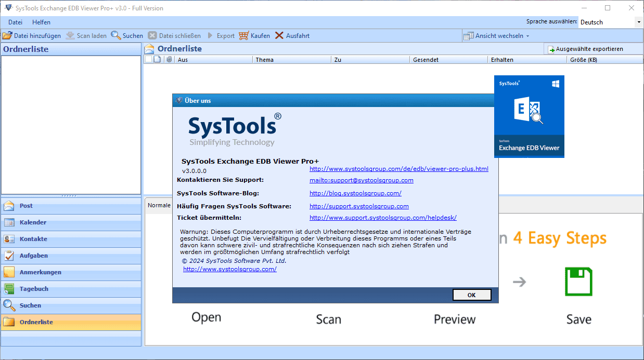The height and width of the screenshot is (360, 644).
Task: Click the mailto:support@systoolsgroup.com link
Action: point(362,180)
